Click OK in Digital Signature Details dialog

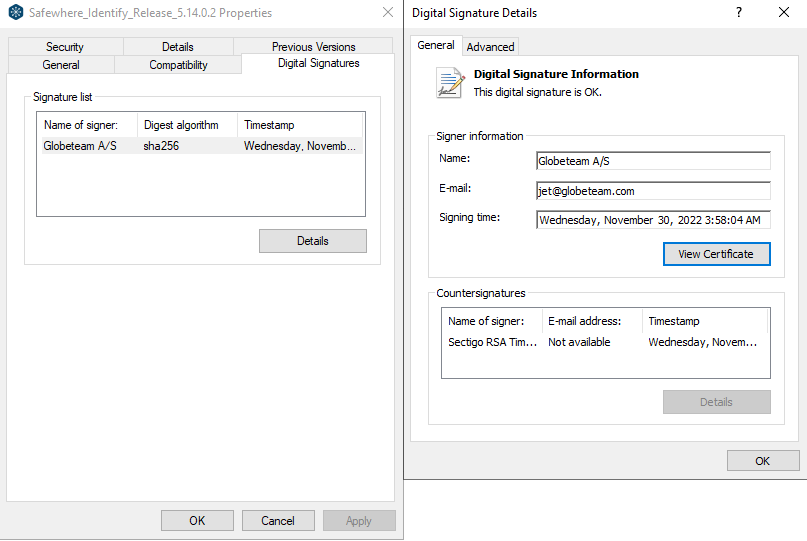click(x=762, y=461)
